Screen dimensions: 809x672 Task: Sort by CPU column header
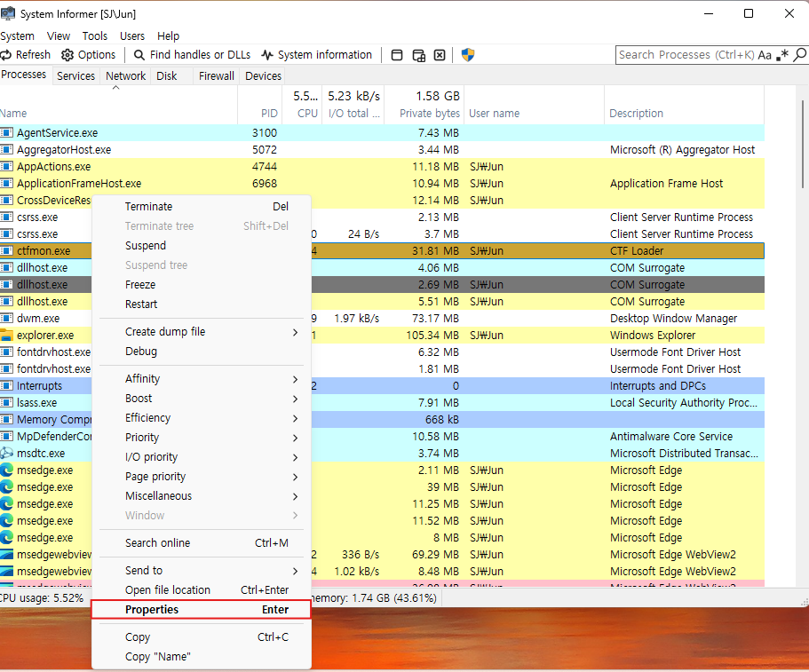pos(302,106)
